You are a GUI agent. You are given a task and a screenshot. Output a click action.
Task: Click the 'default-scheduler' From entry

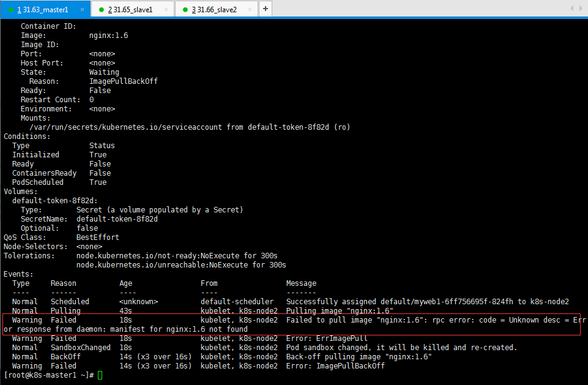(237, 302)
